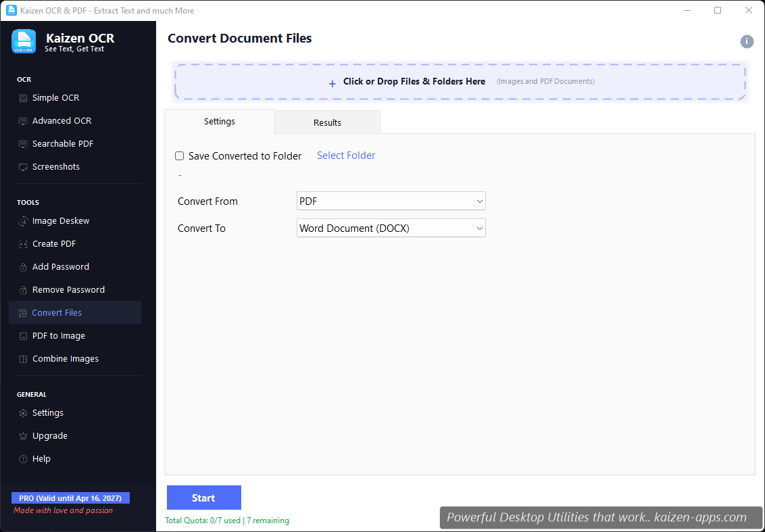
Task: Switch to the Results tab
Action: [327, 122]
